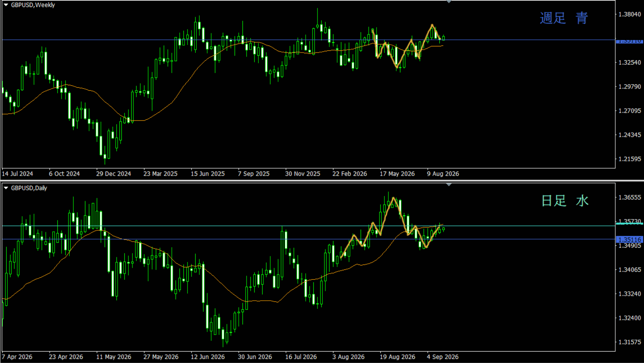The image size is (644, 363).
Task: Click the weekly chart shift marker triangle
Action: (449, 2)
